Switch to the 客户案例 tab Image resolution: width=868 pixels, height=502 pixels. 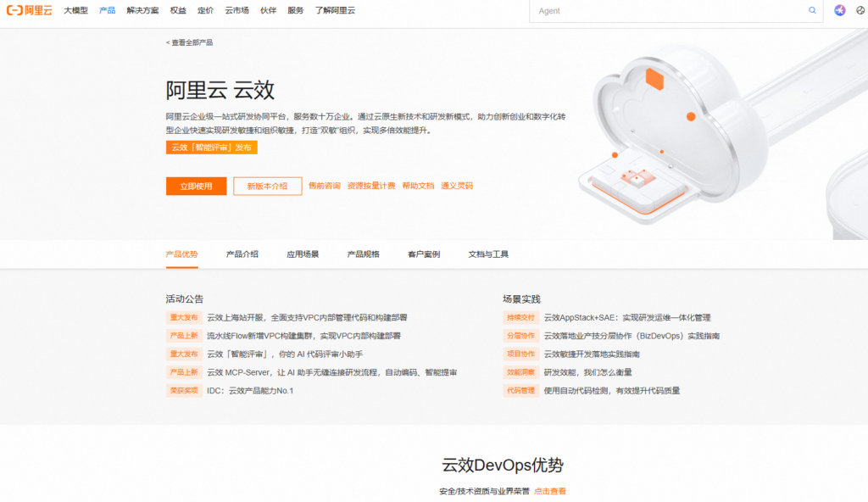pos(423,254)
